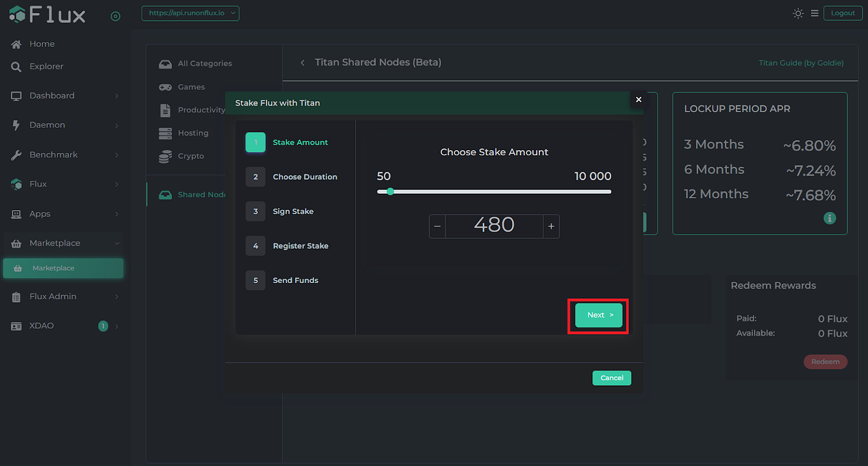The image size is (868, 466).
Task: Select the highlighted Marketplace submenu item
Action: (63, 268)
